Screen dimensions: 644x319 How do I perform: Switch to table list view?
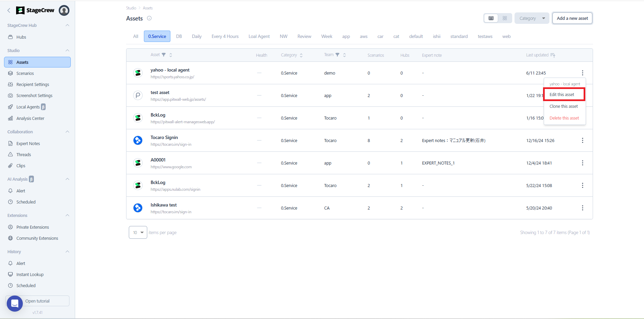tap(491, 18)
